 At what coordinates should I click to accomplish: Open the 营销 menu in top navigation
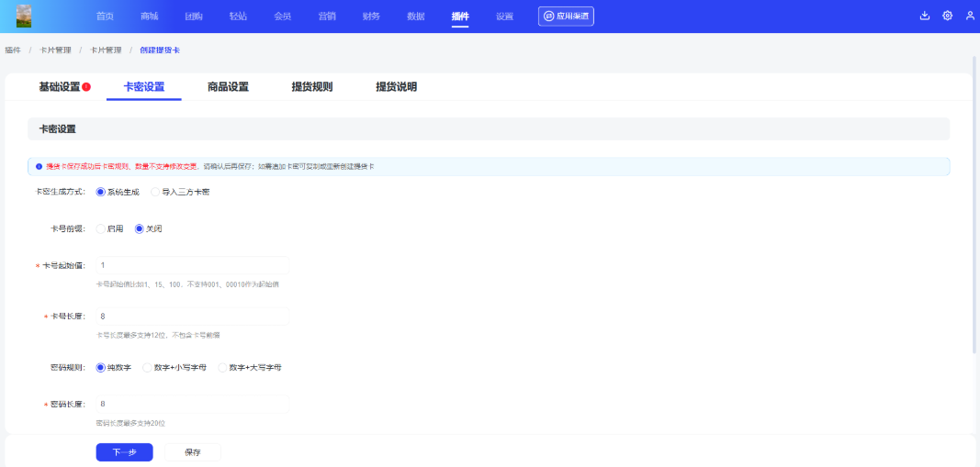[326, 17]
